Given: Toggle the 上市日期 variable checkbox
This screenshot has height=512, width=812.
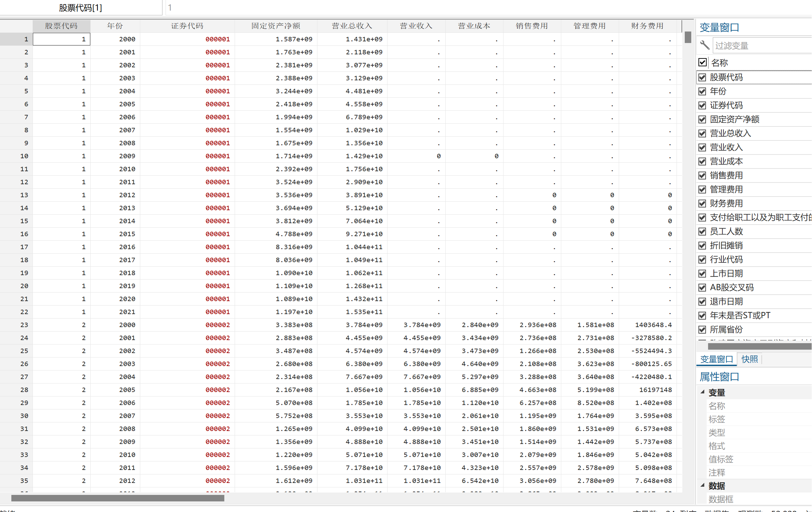Looking at the screenshot, I should tap(702, 273).
